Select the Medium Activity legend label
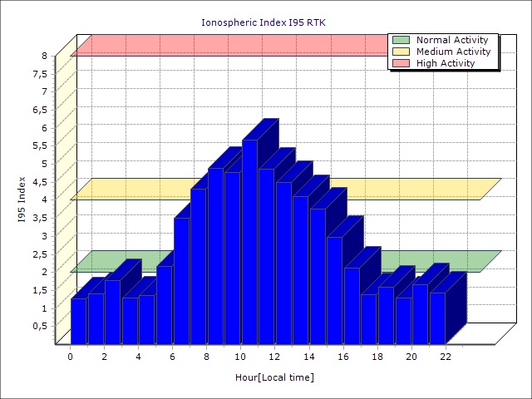The image size is (532, 399). pos(453,52)
